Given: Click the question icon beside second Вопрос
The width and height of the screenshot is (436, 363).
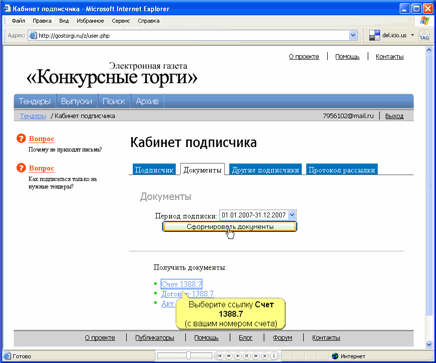Looking at the screenshot, I should coord(21,168).
